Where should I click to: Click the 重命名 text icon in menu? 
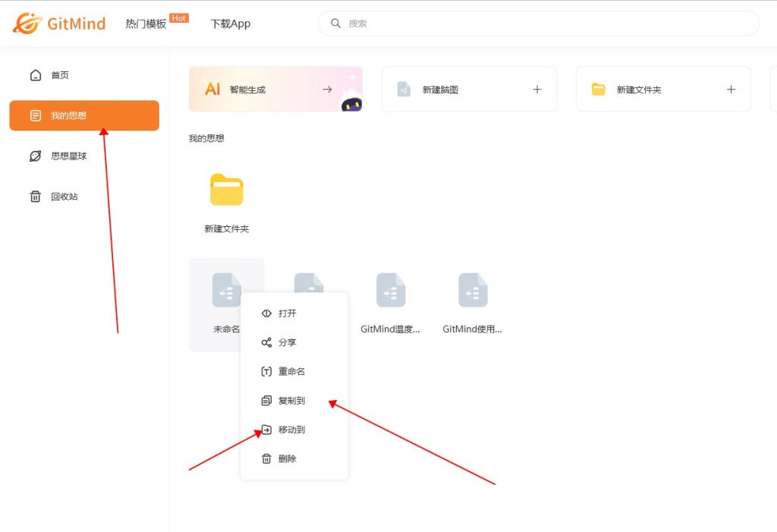(266, 371)
